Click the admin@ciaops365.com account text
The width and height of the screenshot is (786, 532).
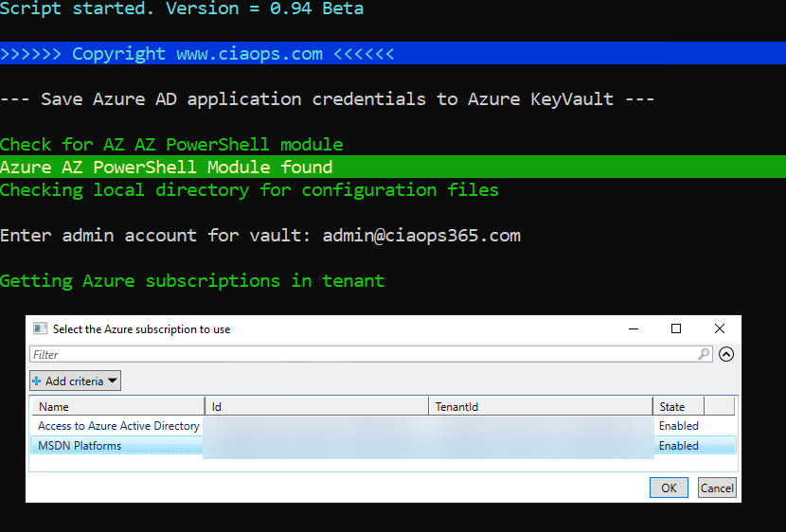421,236
